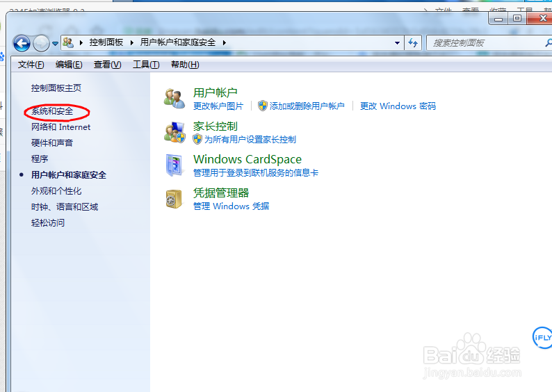Open the 查看(V) menu
This screenshot has width=552, height=392.
point(107,65)
